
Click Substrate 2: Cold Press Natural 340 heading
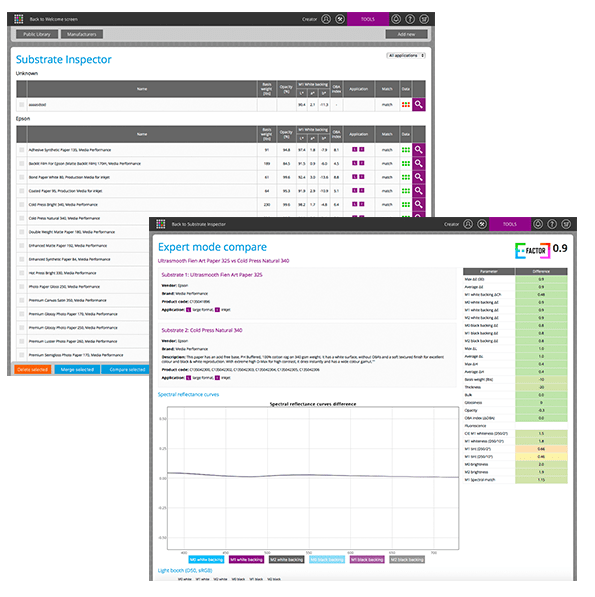(202, 330)
